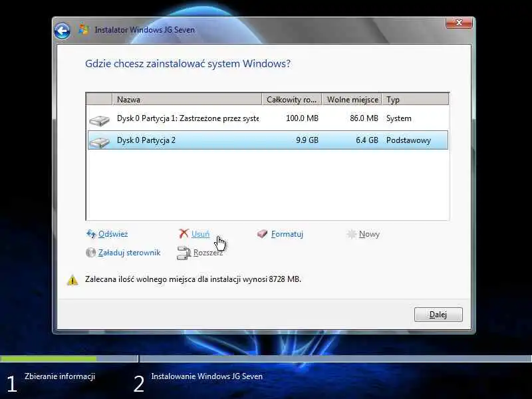Go back using the blue arrow button
This screenshot has height=399, width=532.
(62, 31)
